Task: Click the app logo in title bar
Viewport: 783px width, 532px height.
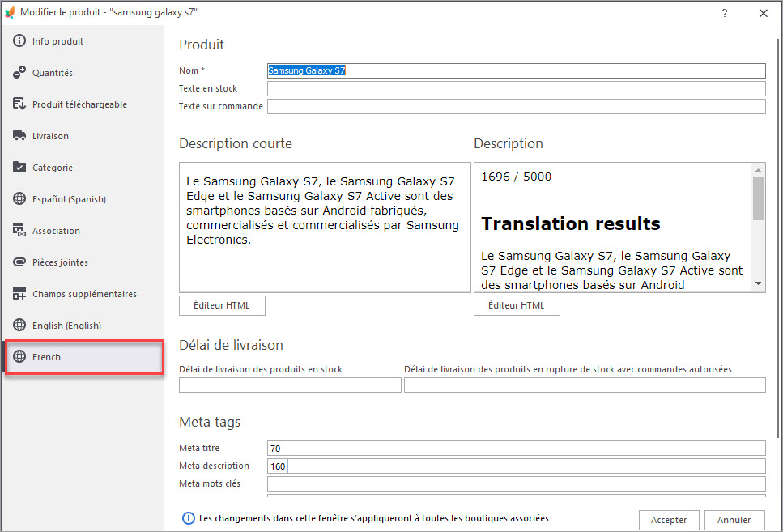Action: tap(10, 12)
